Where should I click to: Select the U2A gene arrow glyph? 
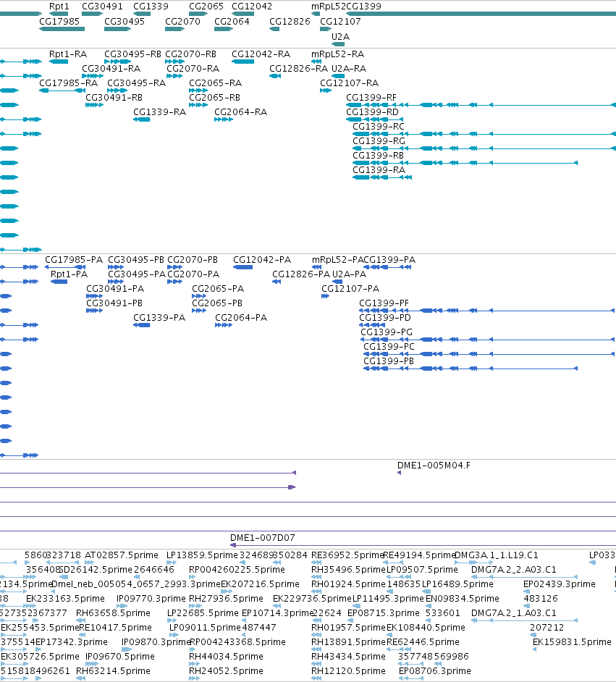tap(338, 44)
